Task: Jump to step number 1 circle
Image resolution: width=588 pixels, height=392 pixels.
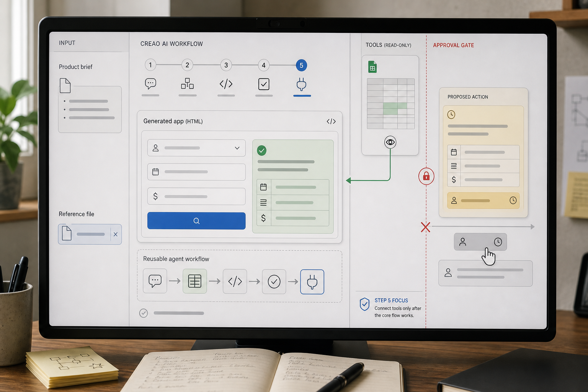Action: [x=150, y=65]
